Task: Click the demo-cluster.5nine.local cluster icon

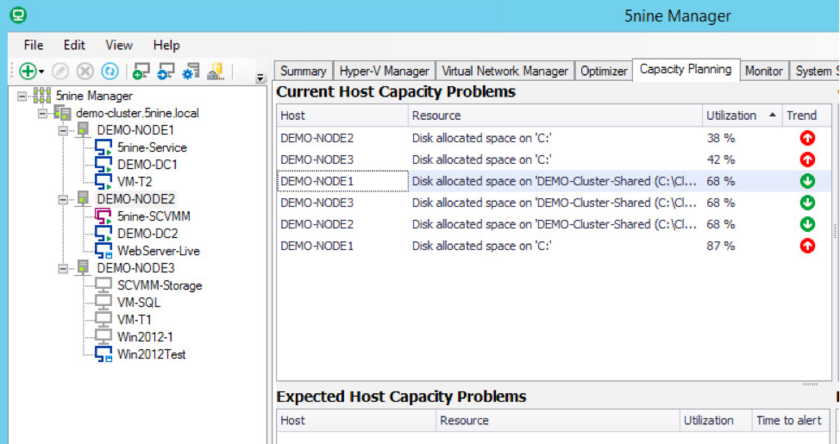Action: (62, 114)
